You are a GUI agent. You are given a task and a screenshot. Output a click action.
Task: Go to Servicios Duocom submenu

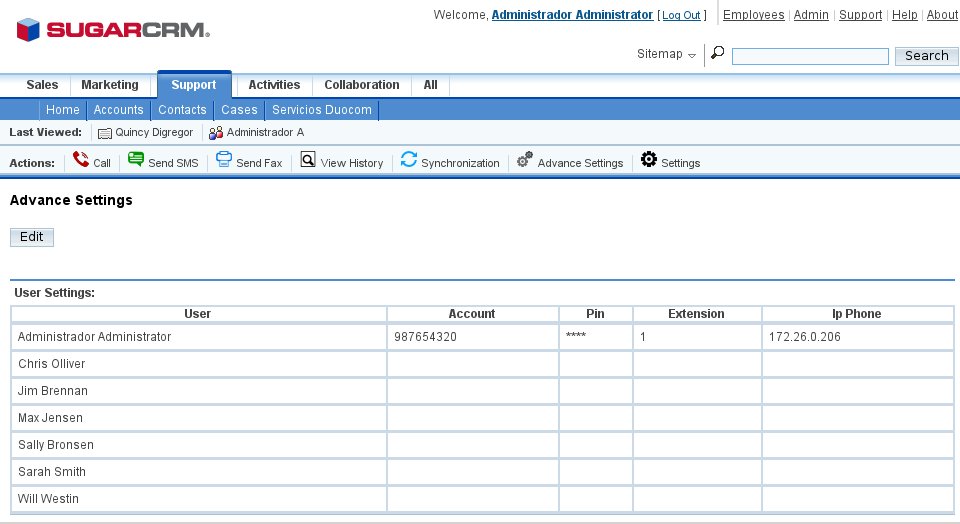click(322, 110)
